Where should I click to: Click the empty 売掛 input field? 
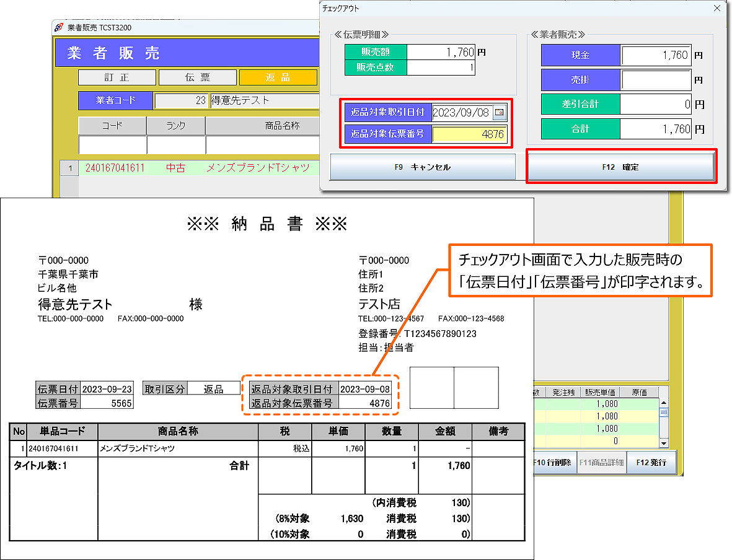pyautogui.click(x=656, y=80)
